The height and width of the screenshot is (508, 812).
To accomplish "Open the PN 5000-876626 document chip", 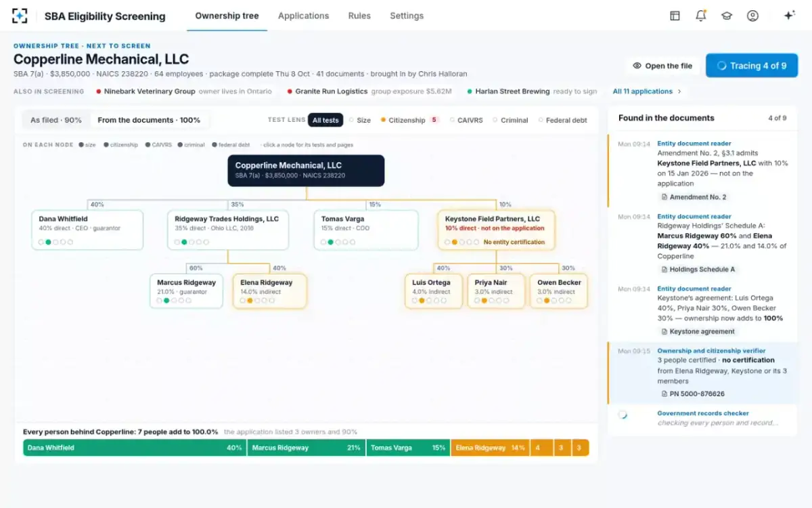I will tap(693, 394).
